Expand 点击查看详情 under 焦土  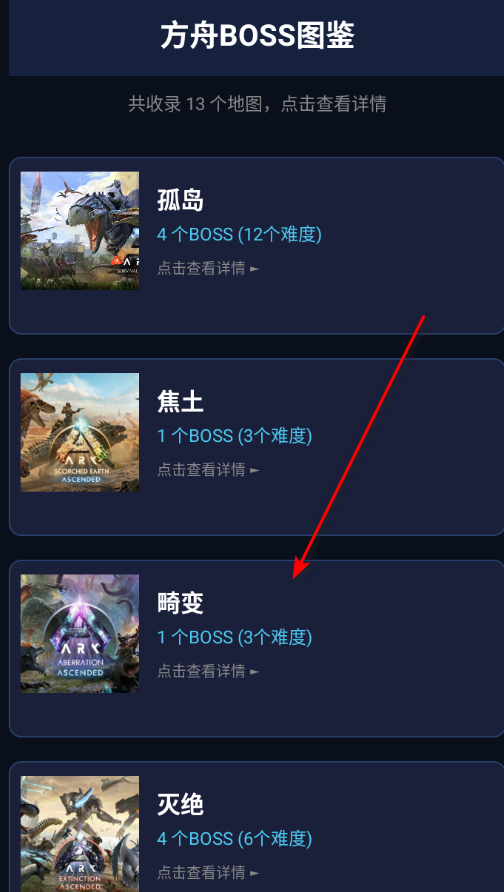click(x=208, y=469)
